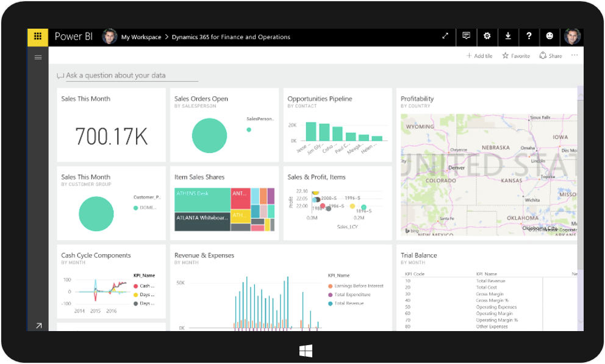Mark dashboard as Favorite
Viewport: 605px width, 364px height.
(516, 56)
